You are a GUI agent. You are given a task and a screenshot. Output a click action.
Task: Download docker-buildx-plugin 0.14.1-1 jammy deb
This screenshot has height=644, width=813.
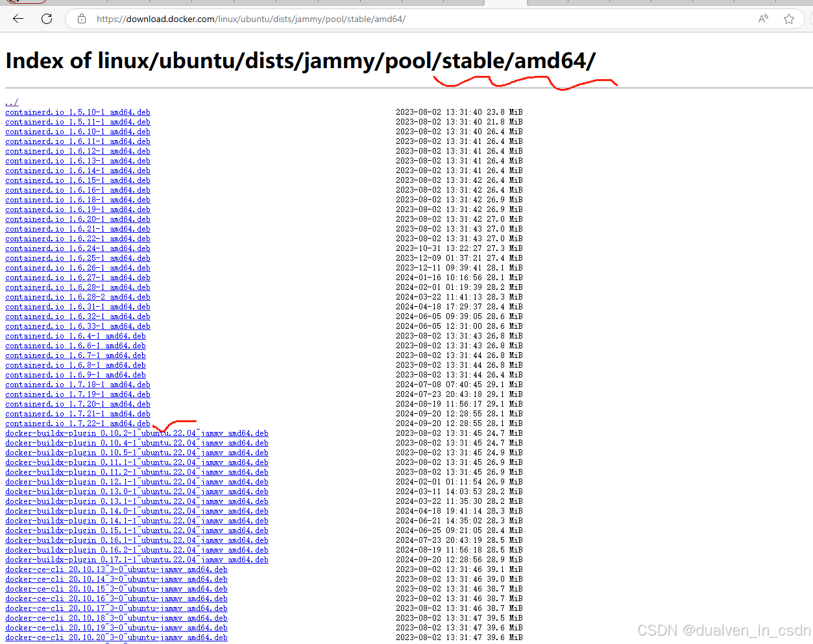point(137,521)
